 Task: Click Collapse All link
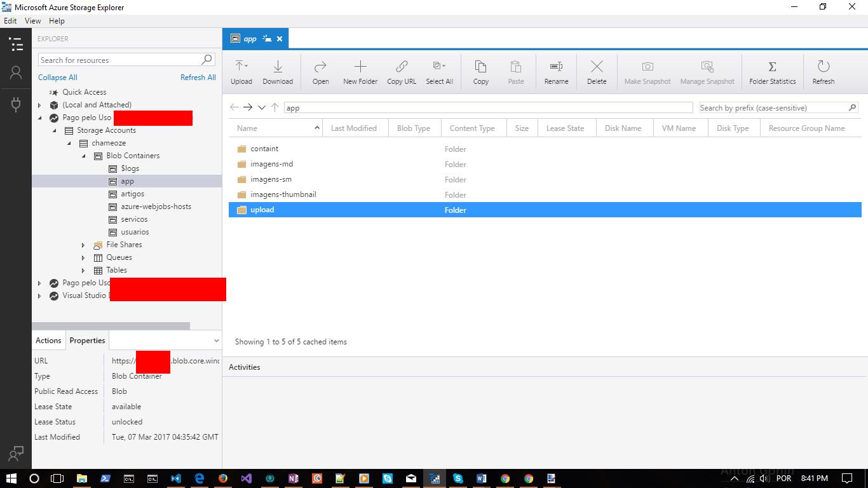(57, 78)
